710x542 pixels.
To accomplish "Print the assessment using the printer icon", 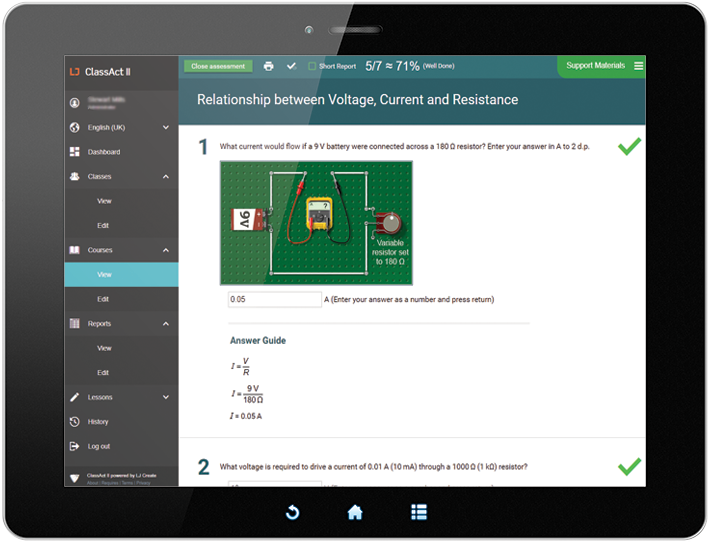I will [x=269, y=66].
